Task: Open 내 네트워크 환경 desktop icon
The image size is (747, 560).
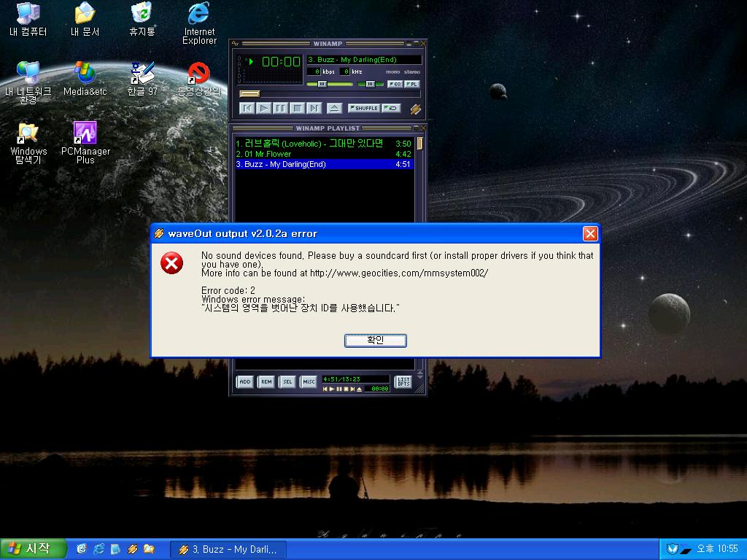Action: coord(28,83)
